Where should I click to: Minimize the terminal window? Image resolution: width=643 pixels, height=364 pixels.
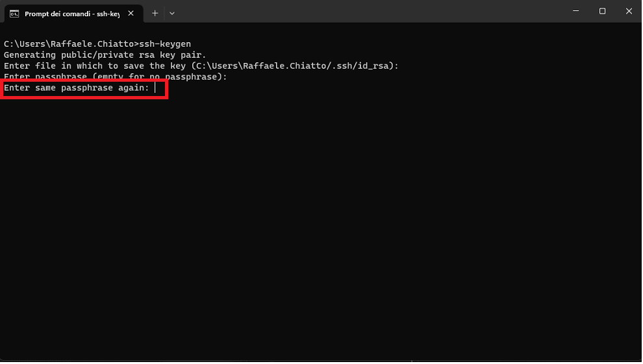tap(575, 11)
